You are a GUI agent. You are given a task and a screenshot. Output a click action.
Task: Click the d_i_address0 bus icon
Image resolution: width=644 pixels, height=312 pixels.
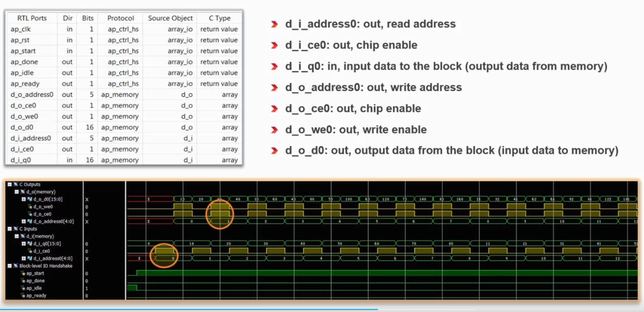(29, 258)
